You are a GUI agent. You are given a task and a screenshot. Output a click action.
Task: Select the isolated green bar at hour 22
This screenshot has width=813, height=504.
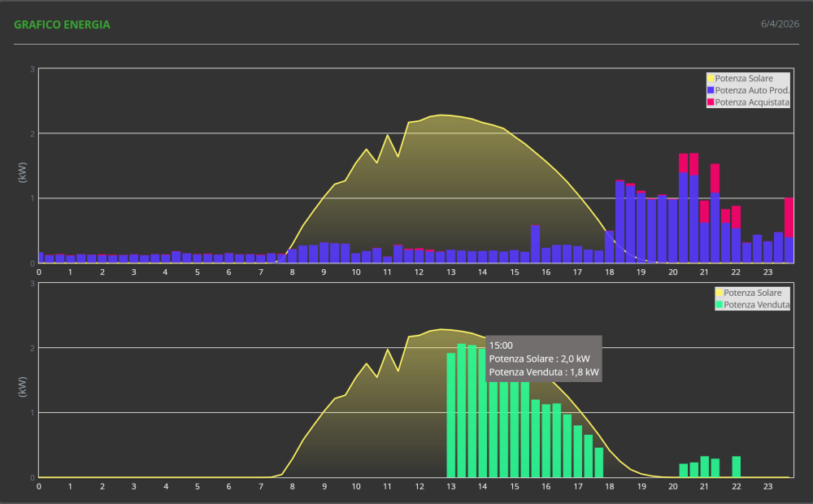pyautogui.click(x=737, y=467)
